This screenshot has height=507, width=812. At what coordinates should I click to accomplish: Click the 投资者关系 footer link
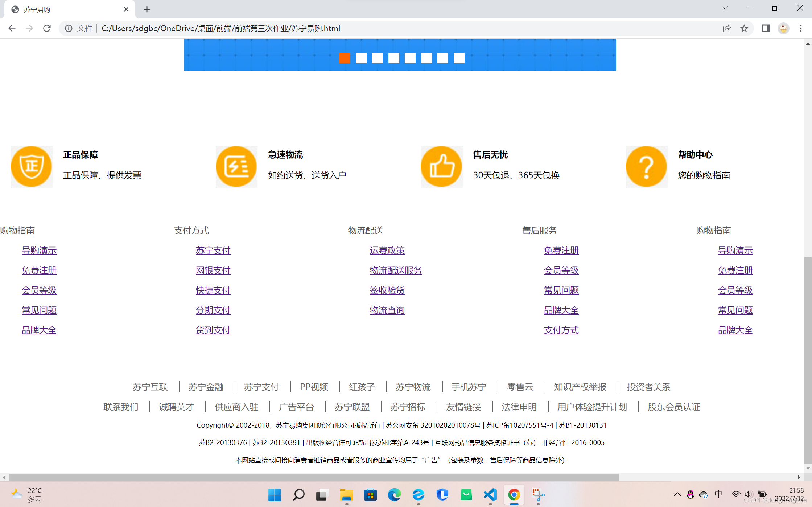coord(649,387)
